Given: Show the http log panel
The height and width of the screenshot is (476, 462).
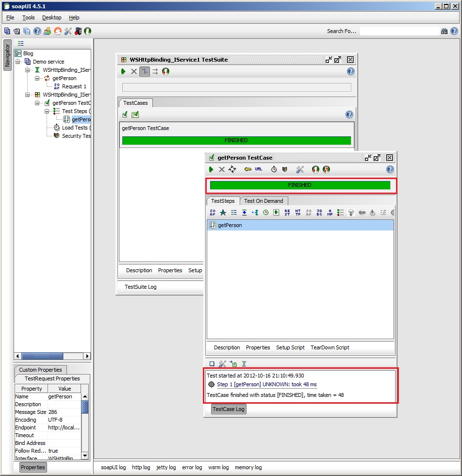Looking at the screenshot, I should 141,467.
